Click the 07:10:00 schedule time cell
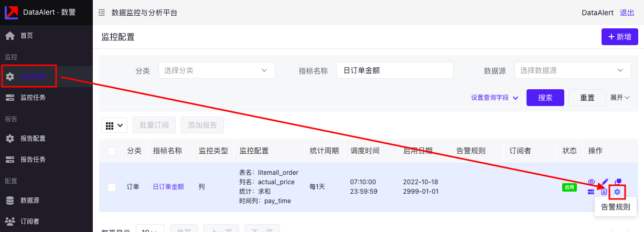The height and width of the screenshot is (232, 644). 363,182
